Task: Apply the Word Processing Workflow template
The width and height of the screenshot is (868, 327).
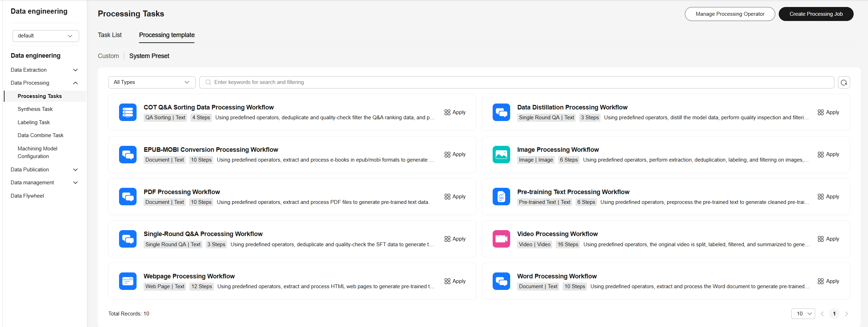Action: (828, 281)
